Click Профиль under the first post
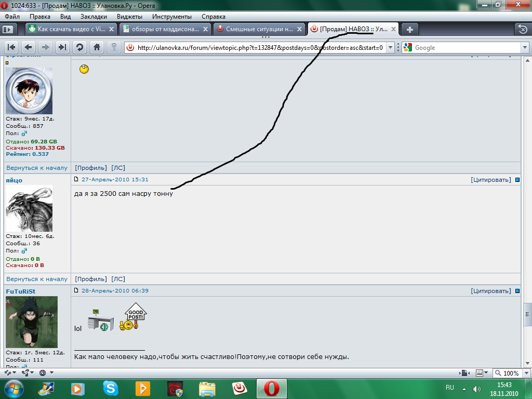Image resolution: width=532 pixels, height=399 pixels. [90, 168]
